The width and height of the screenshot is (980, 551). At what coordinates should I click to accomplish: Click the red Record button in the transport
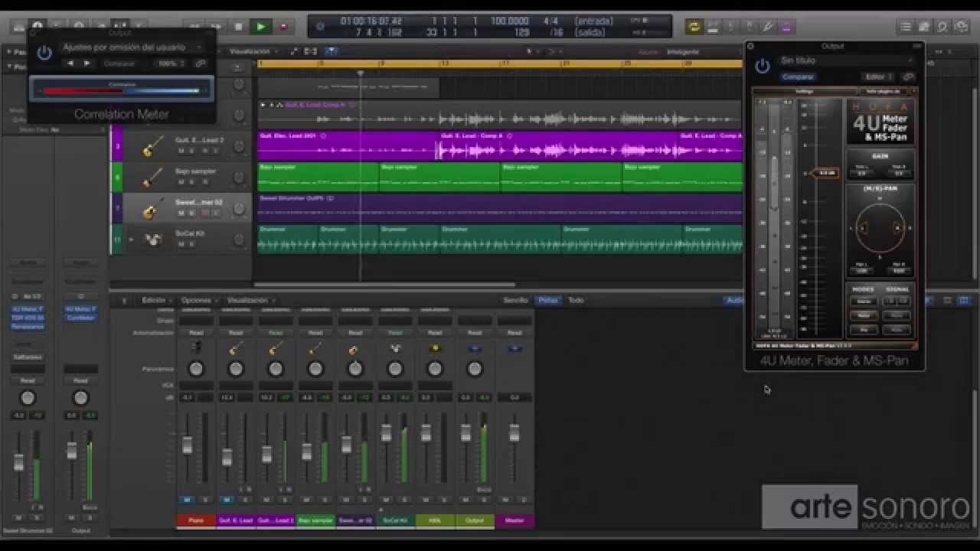pyautogui.click(x=283, y=27)
